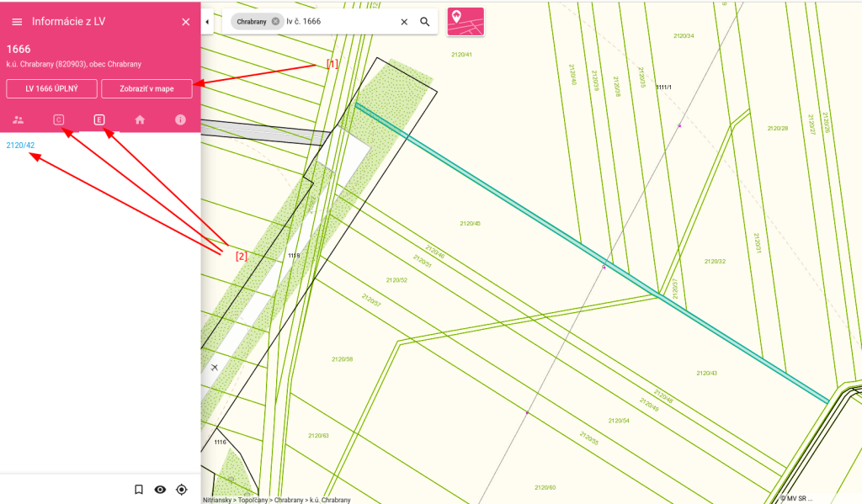
Task: Collapse the side panel with the left arrow
Action: [x=208, y=21]
